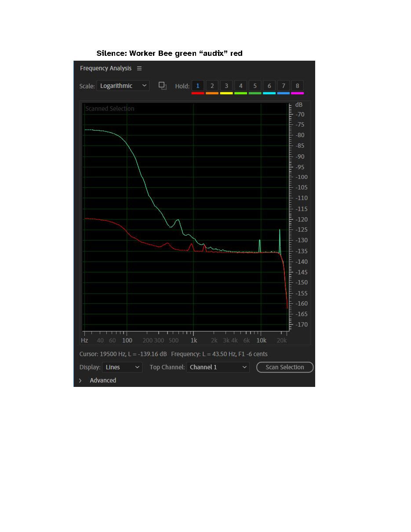Click the Frequency L = 43.50 Hz readout

tap(219, 354)
